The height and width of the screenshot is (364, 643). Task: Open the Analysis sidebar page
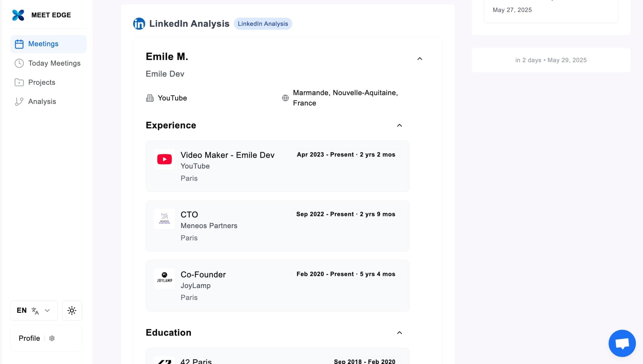(42, 101)
